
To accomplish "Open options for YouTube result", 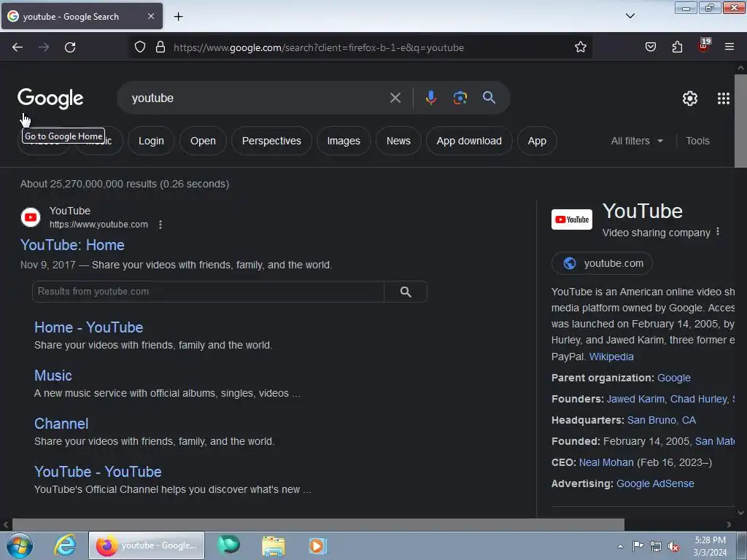I will click(x=160, y=225).
